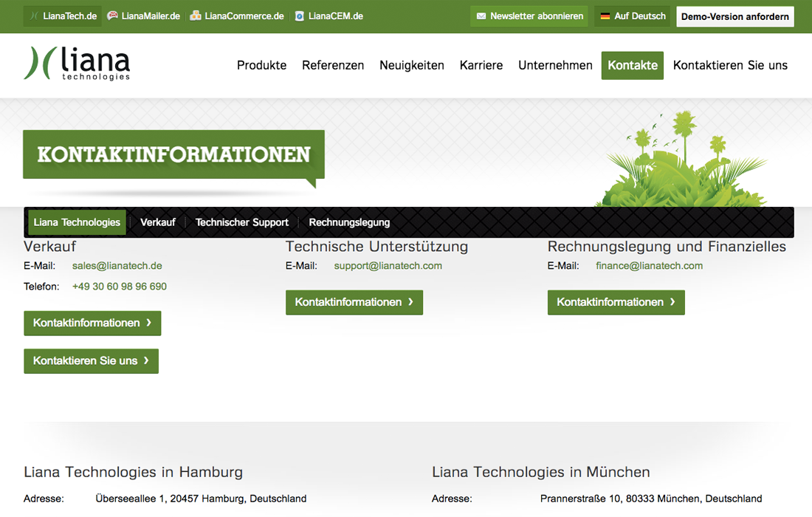The image size is (812, 517).
Task: Click the Technische Unterstützung heading
Action: (377, 247)
